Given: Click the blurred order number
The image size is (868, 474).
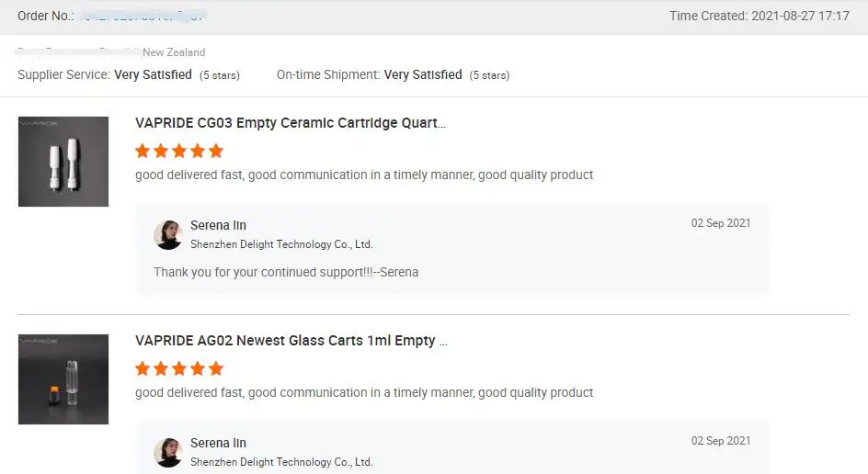Looking at the screenshot, I should click(x=143, y=16).
